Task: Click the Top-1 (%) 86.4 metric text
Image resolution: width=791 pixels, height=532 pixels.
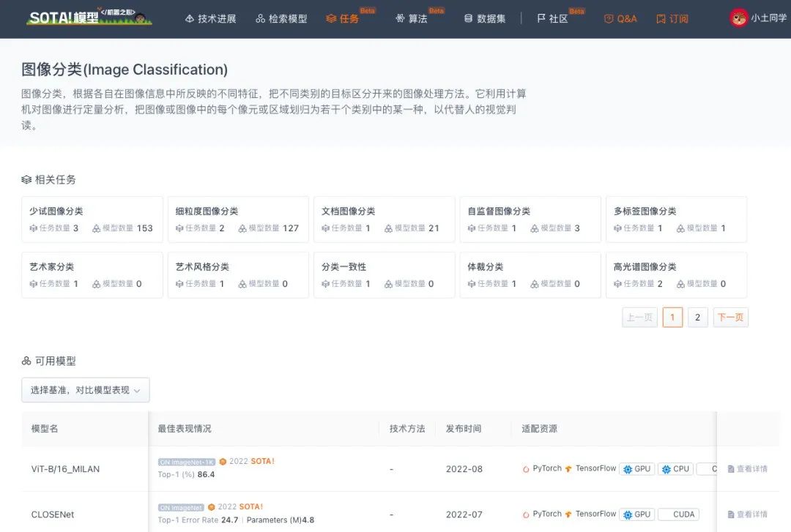Action: [186, 474]
